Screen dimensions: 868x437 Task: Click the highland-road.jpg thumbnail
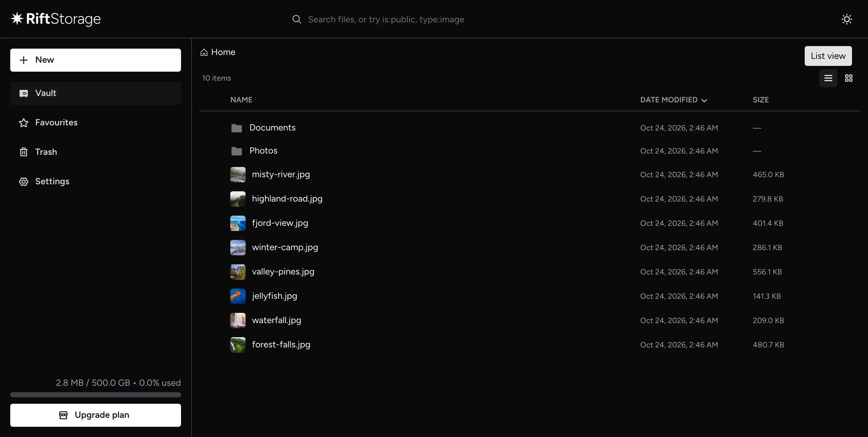238,199
